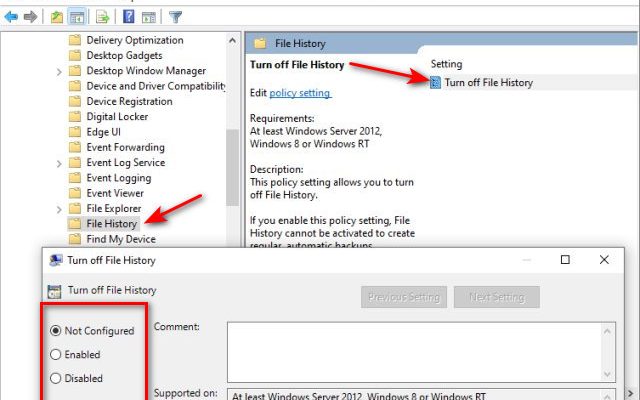This screenshot has height=400, width=640.
Task: Select File History tree item
Action: pyautogui.click(x=111, y=224)
